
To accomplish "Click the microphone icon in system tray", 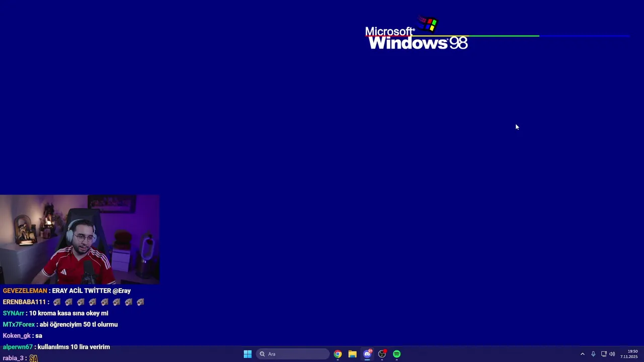I will (593, 354).
